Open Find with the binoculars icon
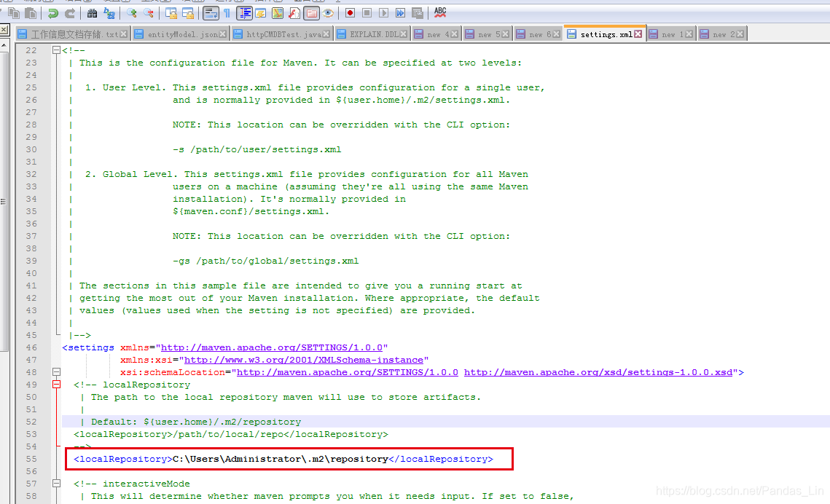The width and height of the screenshot is (830, 504). [x=92, y=13]
